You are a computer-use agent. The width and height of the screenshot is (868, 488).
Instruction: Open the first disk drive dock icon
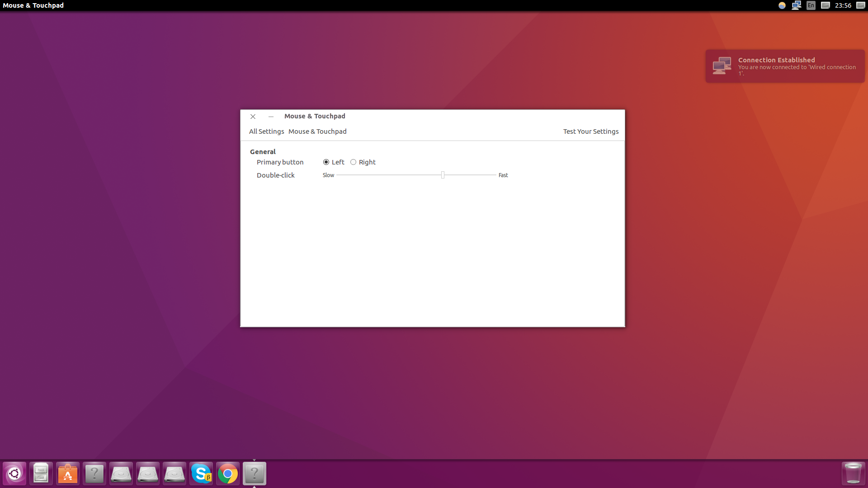121,474
